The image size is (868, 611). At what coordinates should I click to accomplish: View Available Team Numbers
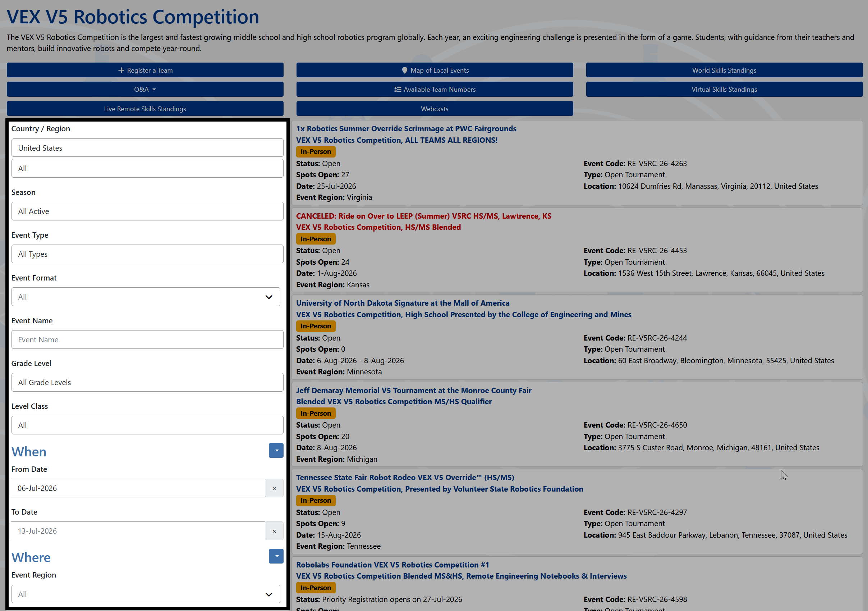click(x=435, y=89)
